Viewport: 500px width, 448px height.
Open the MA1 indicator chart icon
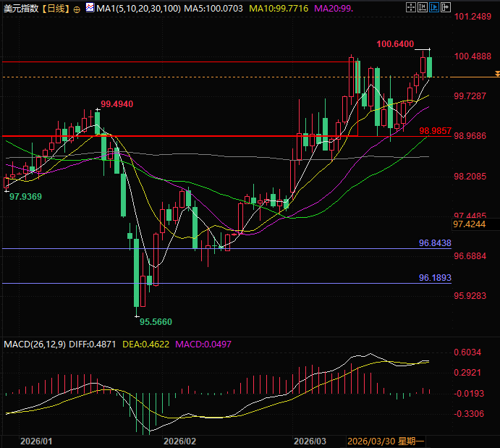coord(90,8)
